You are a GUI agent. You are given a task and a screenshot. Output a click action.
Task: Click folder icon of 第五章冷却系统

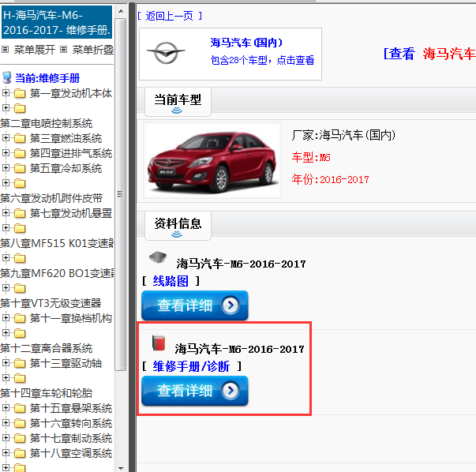click(x=20, y=168)
